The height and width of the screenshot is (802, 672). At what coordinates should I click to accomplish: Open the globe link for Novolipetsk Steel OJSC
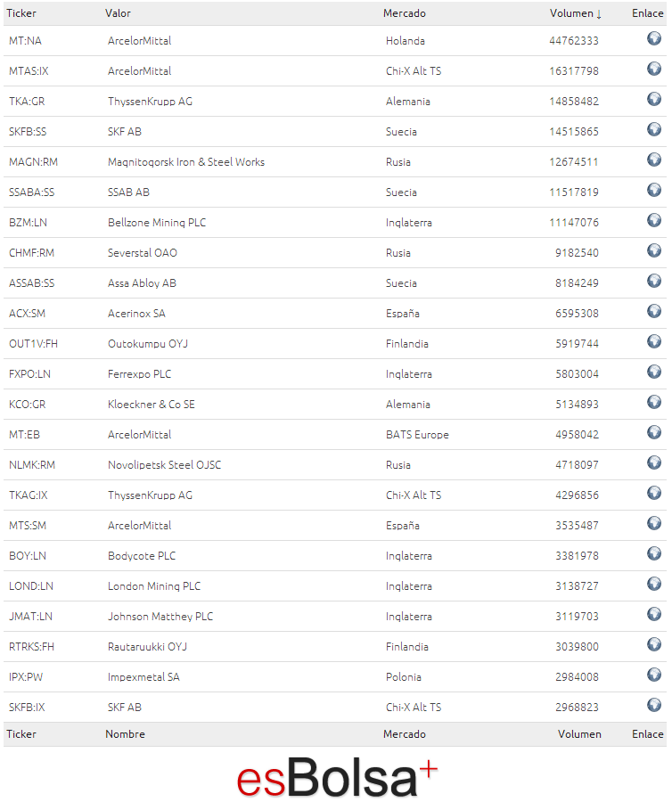pos(654,462)
